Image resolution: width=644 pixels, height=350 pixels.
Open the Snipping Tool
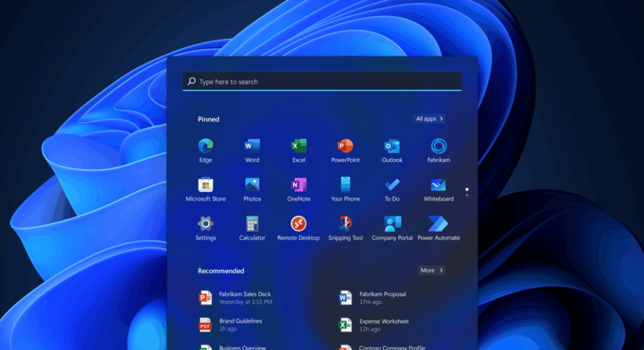click(x=345, y=228)
